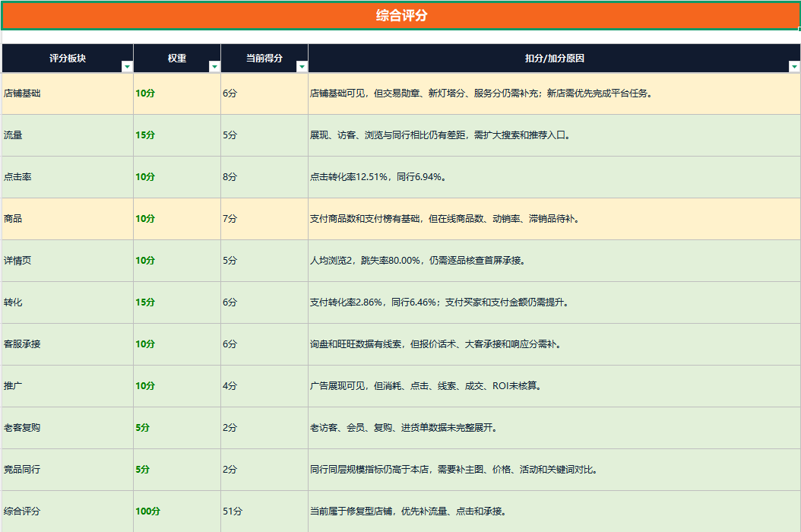Select the 4分 score in 推广 row
The width and height of the screenshot is (801, 532).
264,386
